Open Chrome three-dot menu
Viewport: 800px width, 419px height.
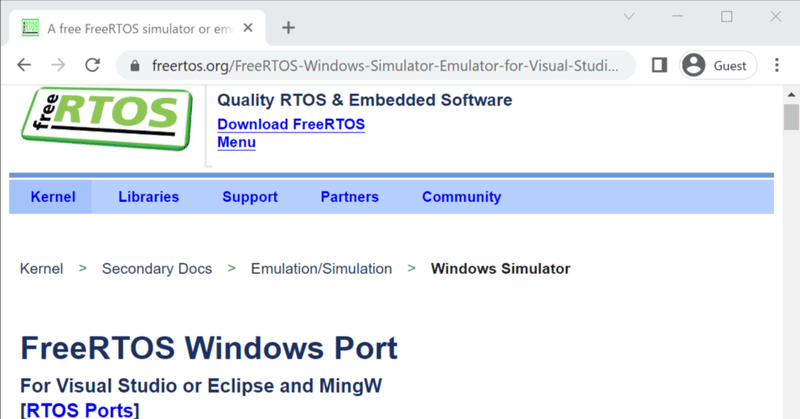(777, 65)
